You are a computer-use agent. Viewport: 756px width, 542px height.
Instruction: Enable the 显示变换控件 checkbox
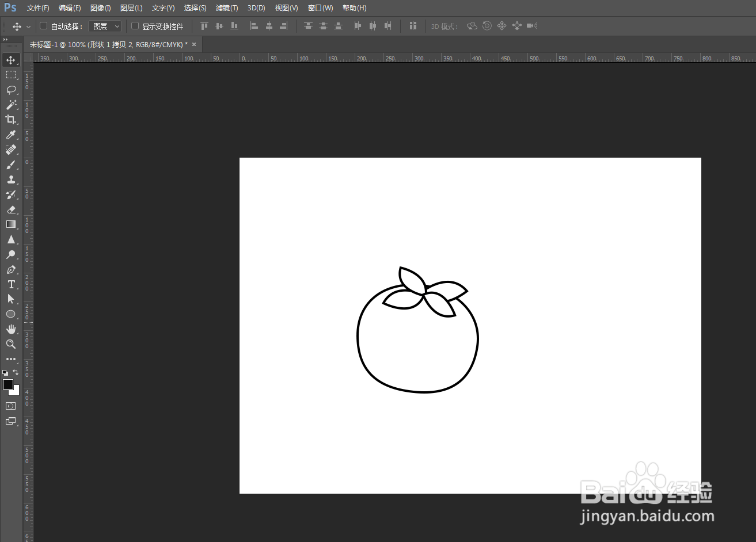click(135, 26)
